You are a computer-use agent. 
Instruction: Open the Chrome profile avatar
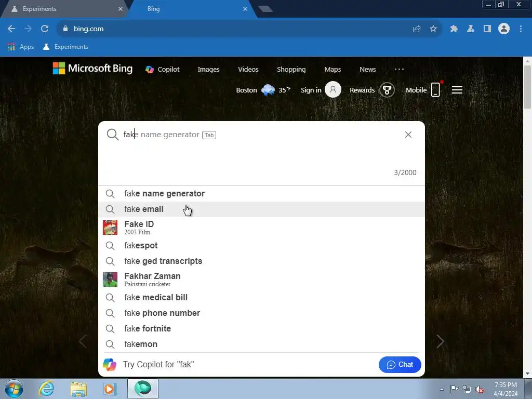pyautogui.click(x=504, y=29)
